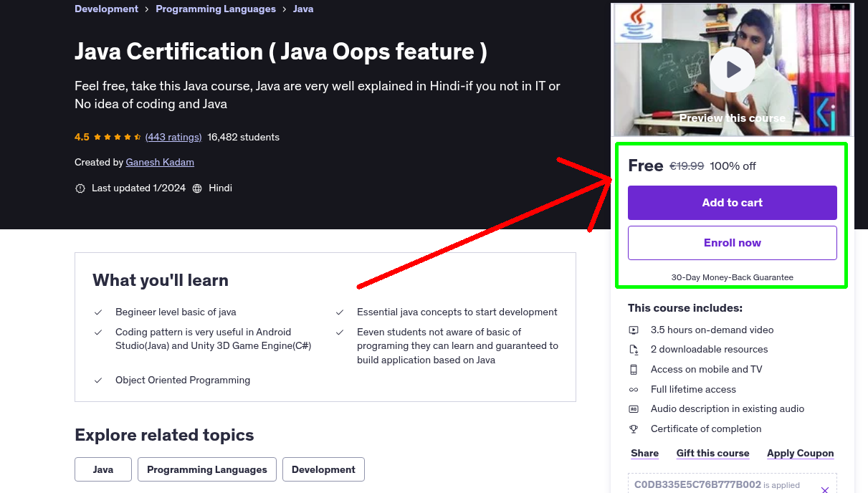Open the Development breadcrumb link
The width and height of the screenshot is (868, 493).
(106, 9)
